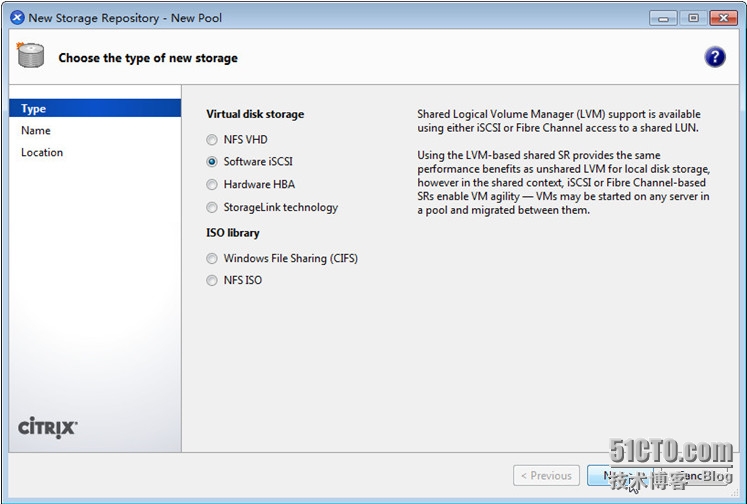Screen dimensions: 747x504
Task: Click the Shared Logical Volume Manager description
Action: click(x=559, y=121)
